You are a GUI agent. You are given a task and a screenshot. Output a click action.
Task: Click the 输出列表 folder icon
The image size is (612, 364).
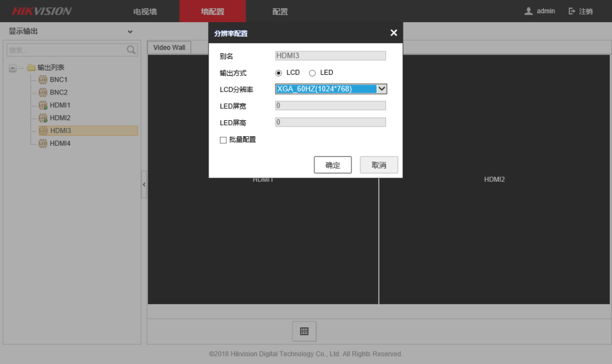click(32, 67)
